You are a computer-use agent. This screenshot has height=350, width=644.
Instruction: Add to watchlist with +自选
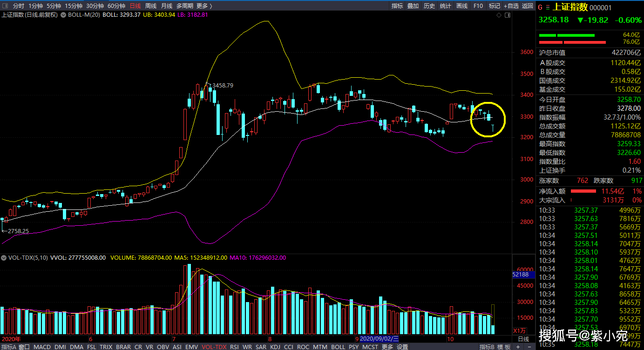pyautogui.click(x=511, y=6)
